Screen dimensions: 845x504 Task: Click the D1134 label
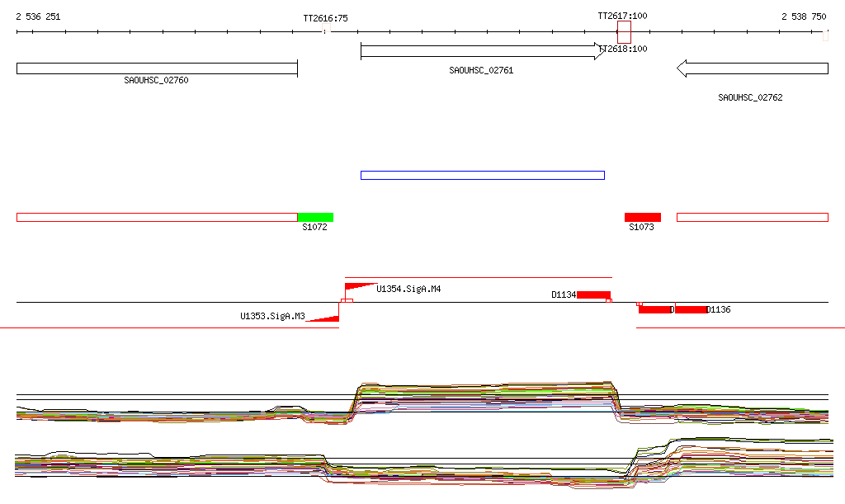[x=564, y=295]
